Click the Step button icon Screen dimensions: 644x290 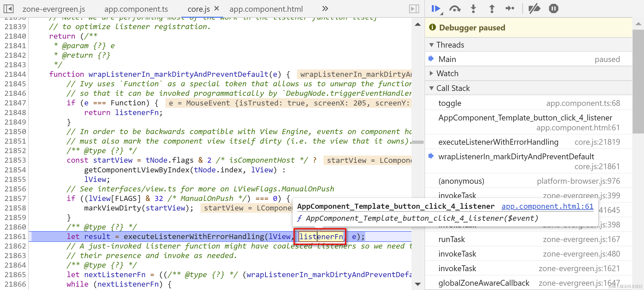coord(510,9)
